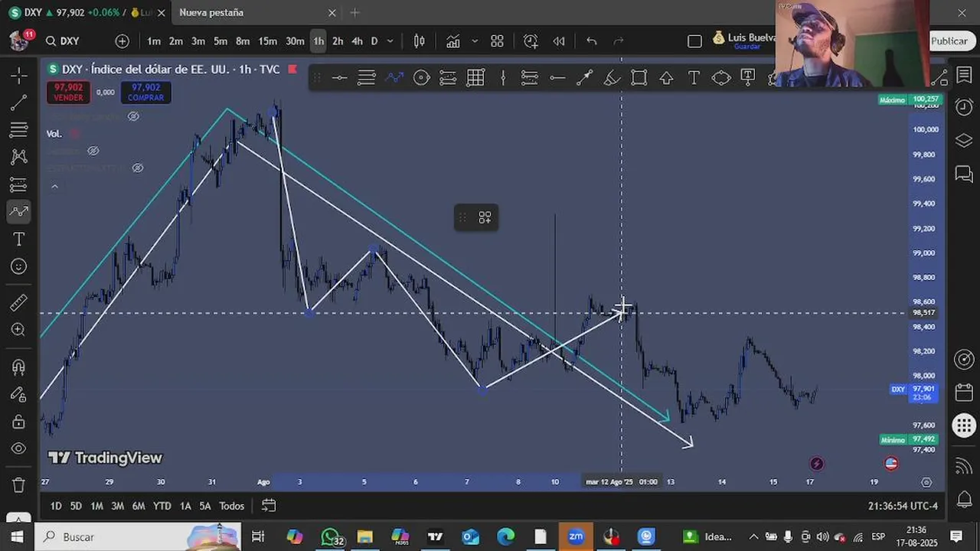This screenshot has height=551, width=980.
Task: Open the emoji icons tool
Action: pyautogui.click(x=19, y=266)
